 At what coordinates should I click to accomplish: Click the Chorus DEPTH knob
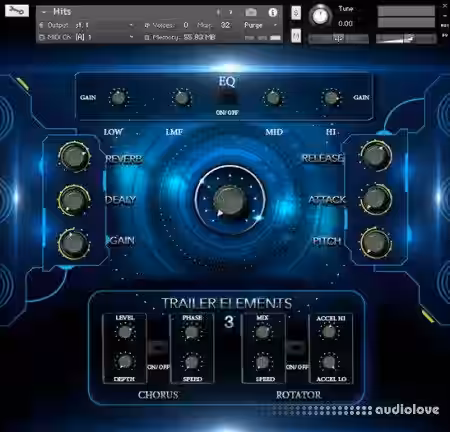[x=125, y=361]
